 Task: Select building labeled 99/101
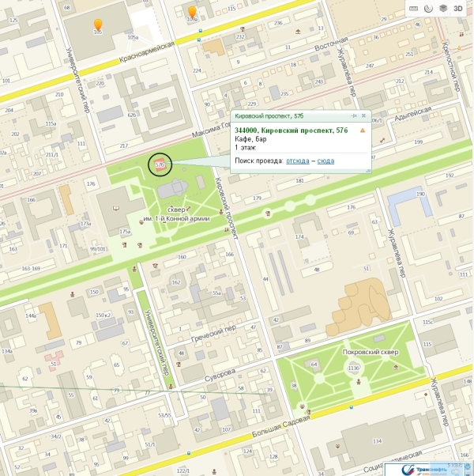98,249
